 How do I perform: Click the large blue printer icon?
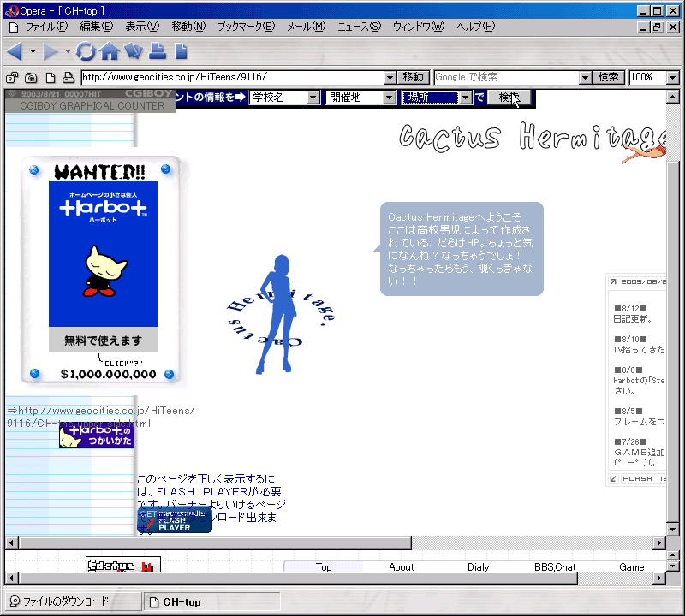coord(158,51)
